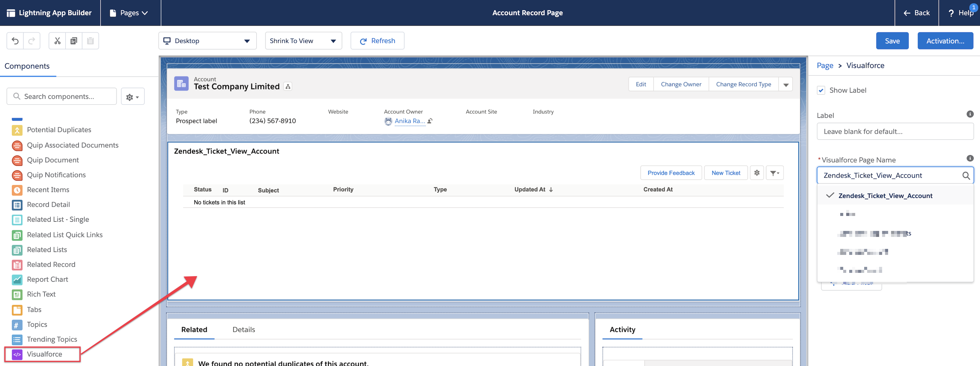Click the Label text input field
The width and height of the screenshot is (980, 366).
(x=895, y=132)
